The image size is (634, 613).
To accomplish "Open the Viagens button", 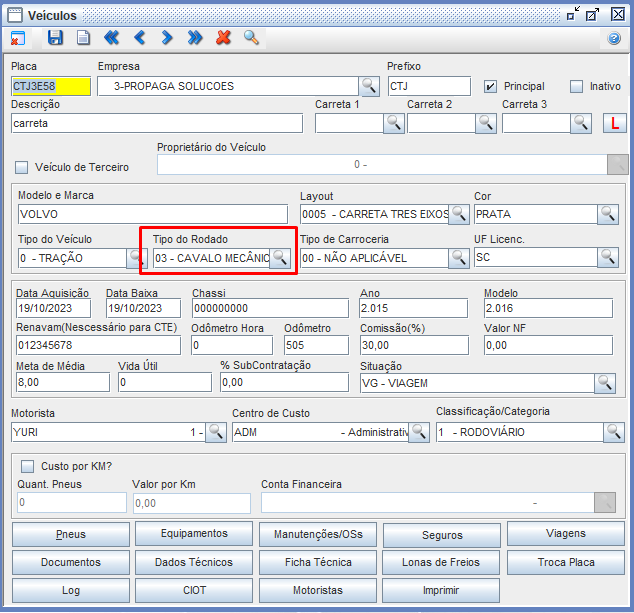I will coord(566,533).
